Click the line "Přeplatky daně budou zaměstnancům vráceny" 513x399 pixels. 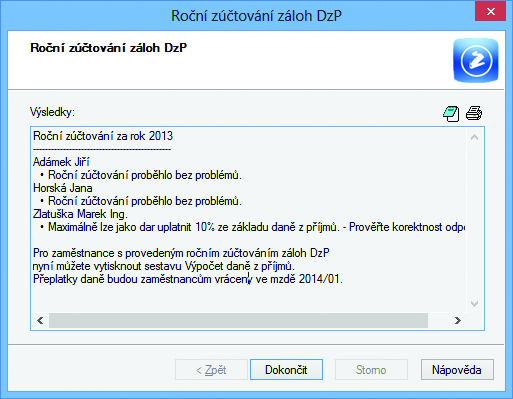188,279
